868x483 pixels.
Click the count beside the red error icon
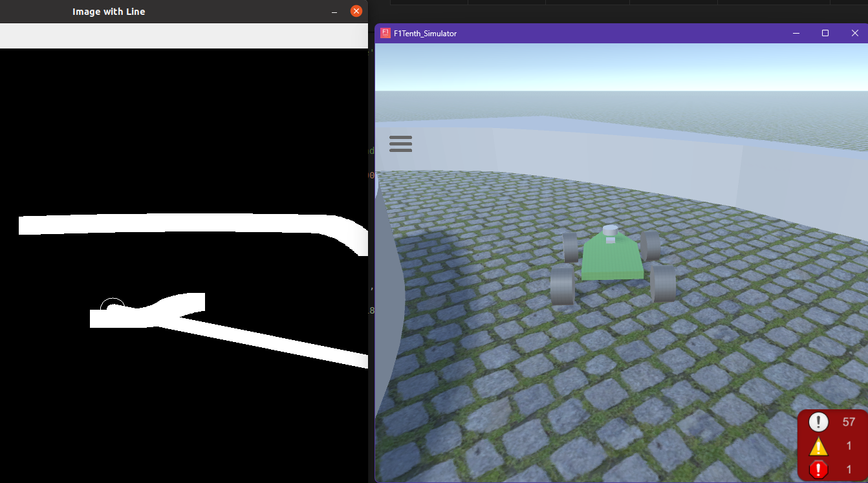tap(849, 469)
